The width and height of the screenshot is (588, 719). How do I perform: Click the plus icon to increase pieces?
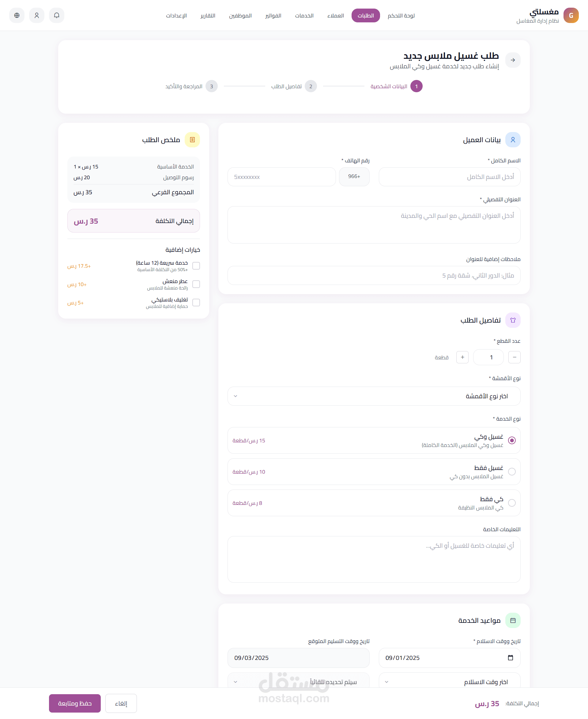462,357
